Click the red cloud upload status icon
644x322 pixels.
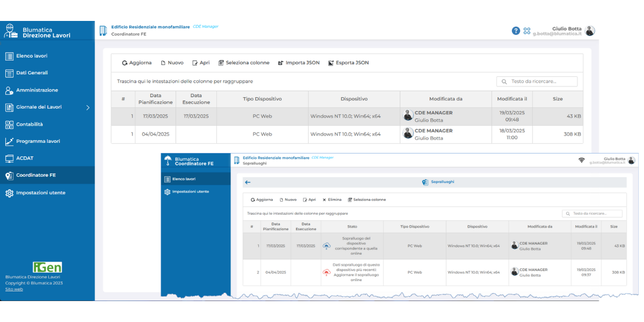click(x=326, y=273)
